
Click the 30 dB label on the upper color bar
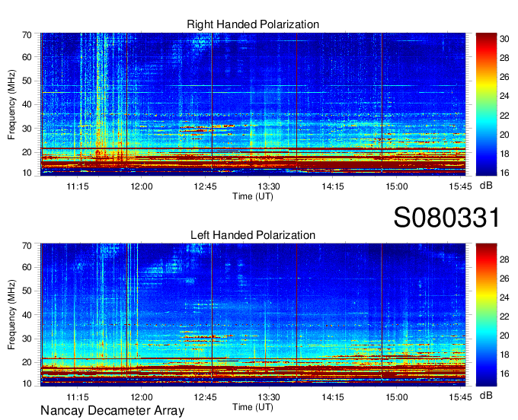[x=504, y=39]
